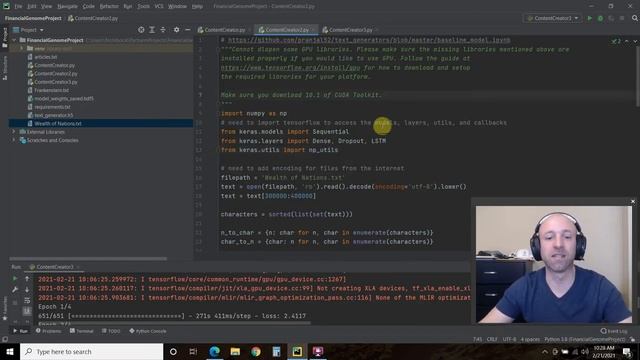Open ContentCreator1 run configuration dropdown
Image resolution: width=640 pixels, height=360 pixels.
(x=553, y=18)
